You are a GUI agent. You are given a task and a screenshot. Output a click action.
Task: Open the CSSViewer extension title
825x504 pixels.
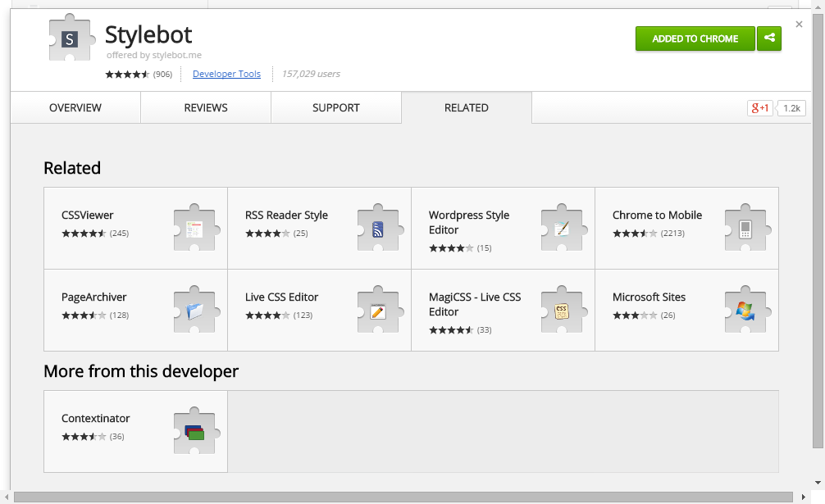pos(88,215)
